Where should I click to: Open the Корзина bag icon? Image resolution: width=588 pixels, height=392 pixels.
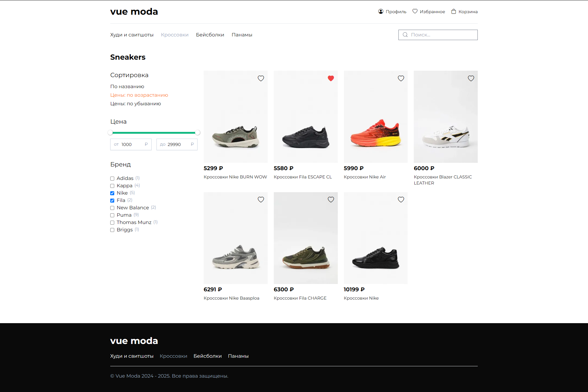[x=454, y=11]
